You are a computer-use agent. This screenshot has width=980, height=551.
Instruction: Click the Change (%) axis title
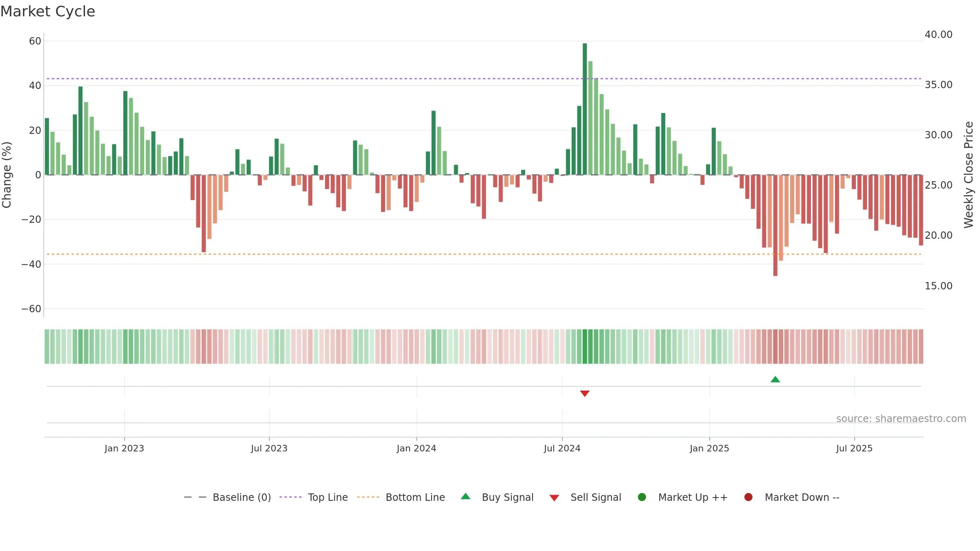pyautogui.click(x=7, y=175)
